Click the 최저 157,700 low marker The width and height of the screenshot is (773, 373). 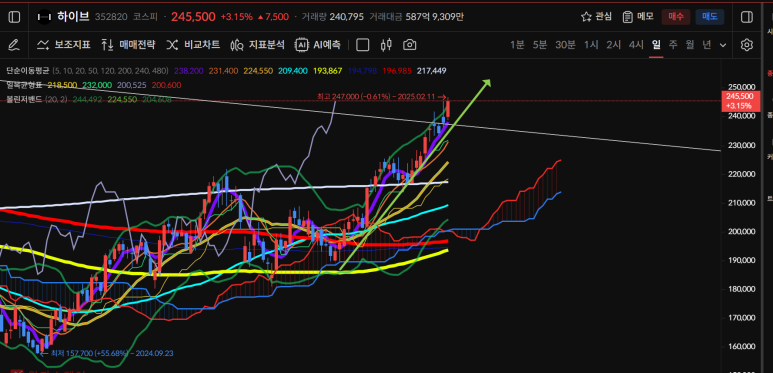(x=106, y=353)
